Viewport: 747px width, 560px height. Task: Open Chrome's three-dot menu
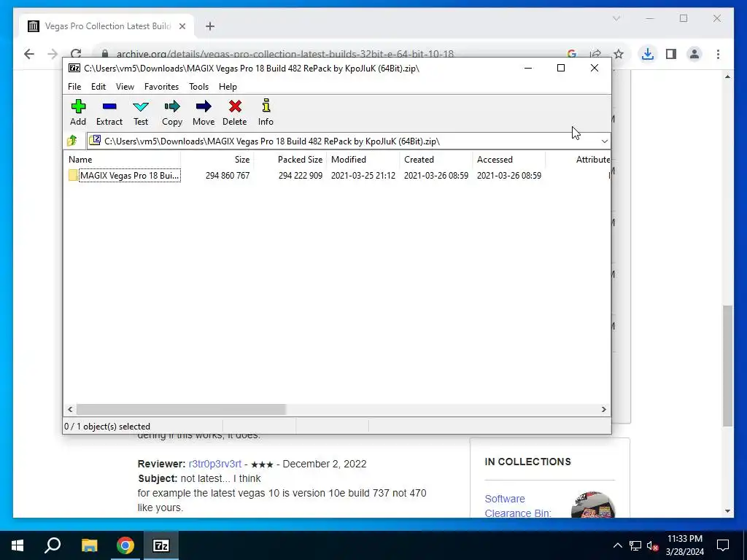click(718, 54)
